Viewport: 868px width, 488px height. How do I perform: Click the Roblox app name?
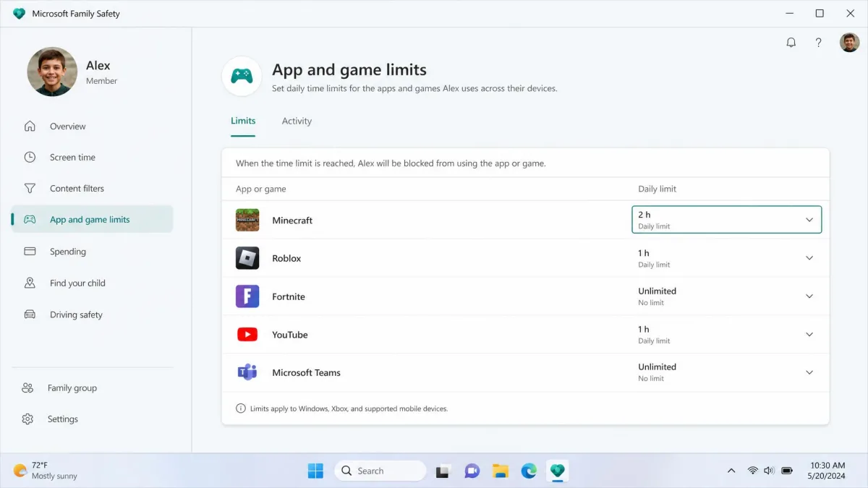pos(286,259)
